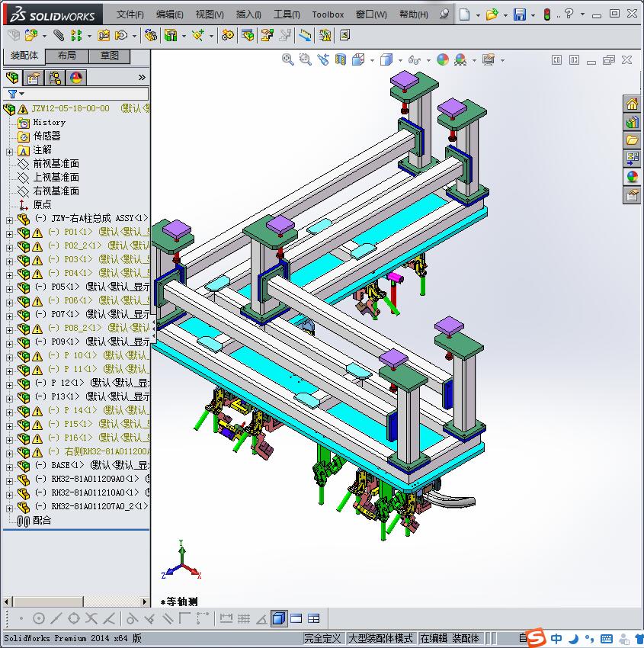Viewport: 644px width, 648px height.
Task: Click the tree panel's horizontal scrollbar right arrow
Action: [145, 601]
